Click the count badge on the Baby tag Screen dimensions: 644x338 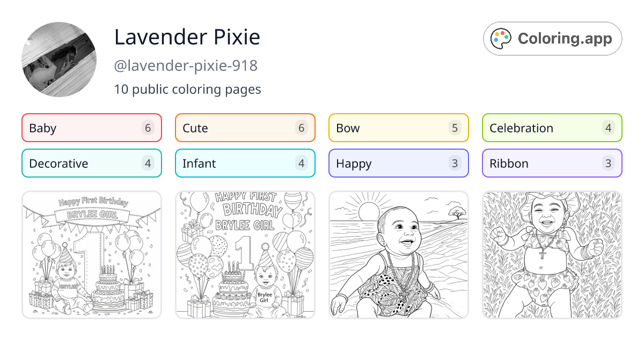pyautogui.click(x=148, y=128)
